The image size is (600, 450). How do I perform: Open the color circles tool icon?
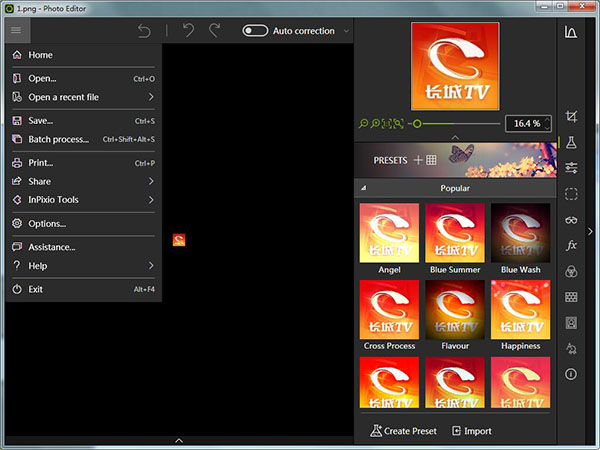point(571,271)
